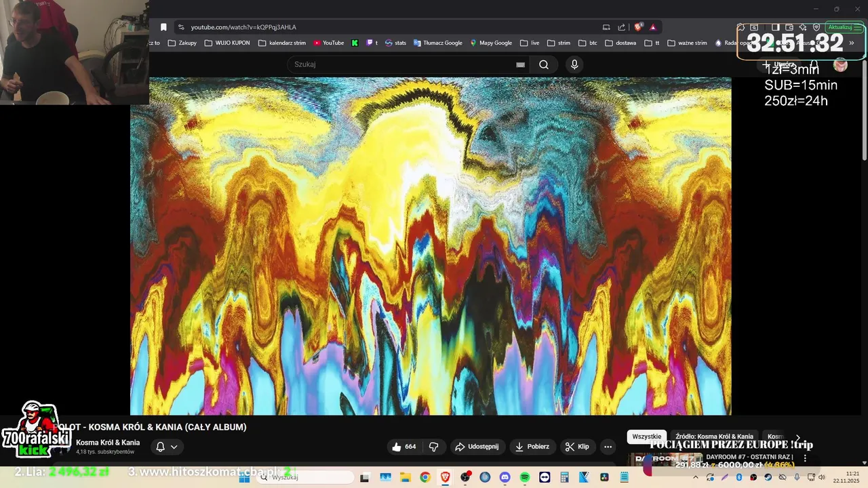
Task: Share the page via the address bar share icon
Action: (622, 27)
